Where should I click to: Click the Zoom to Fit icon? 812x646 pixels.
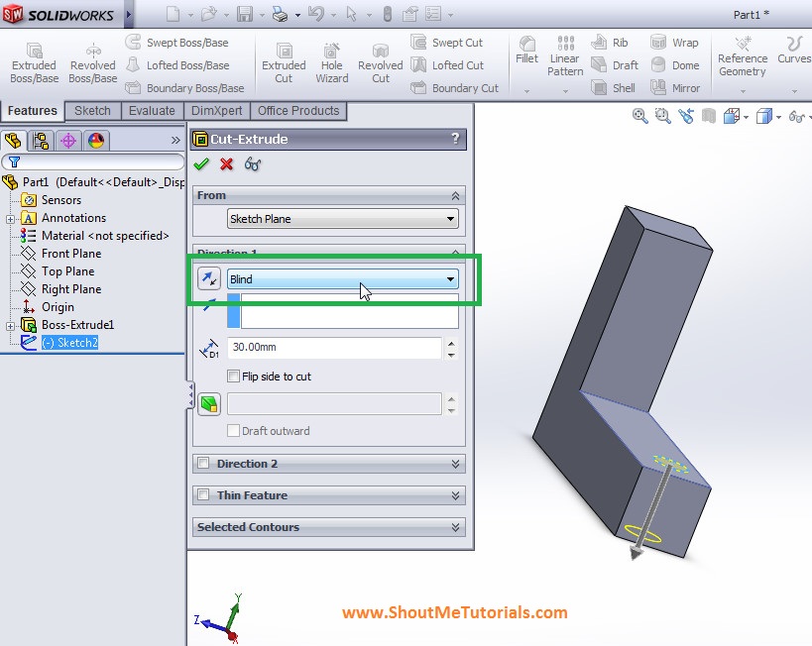click(x=640, y=116)
